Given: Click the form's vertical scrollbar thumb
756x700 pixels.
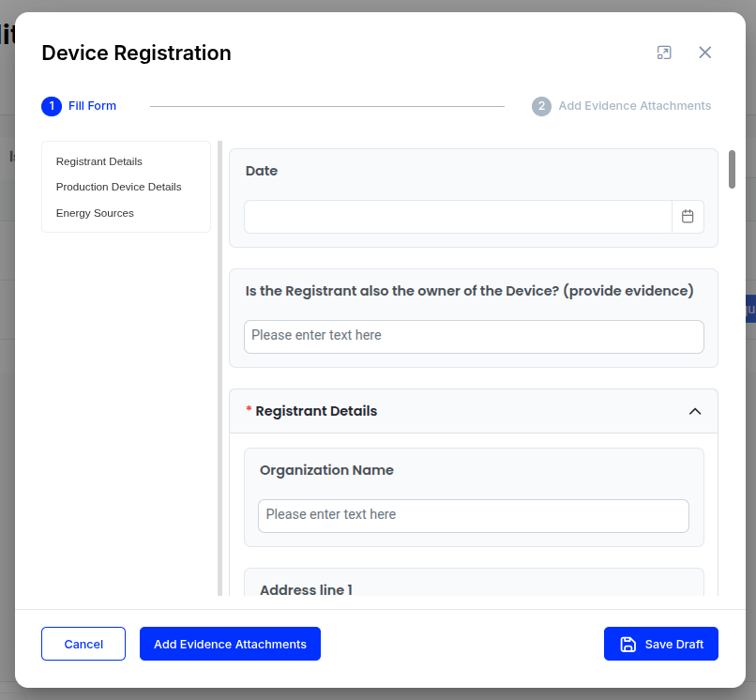Looking at the screenshot, I should tap(732, 169).
